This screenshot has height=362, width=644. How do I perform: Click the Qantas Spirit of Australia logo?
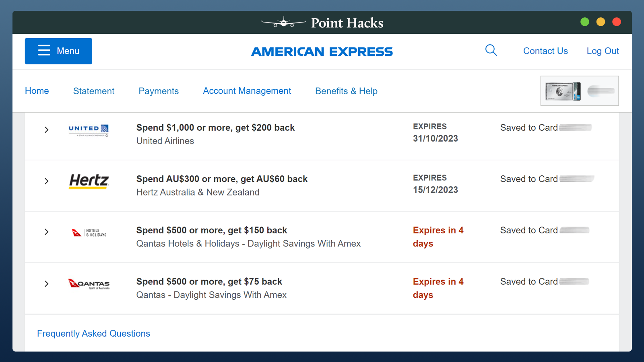[89, 284]
